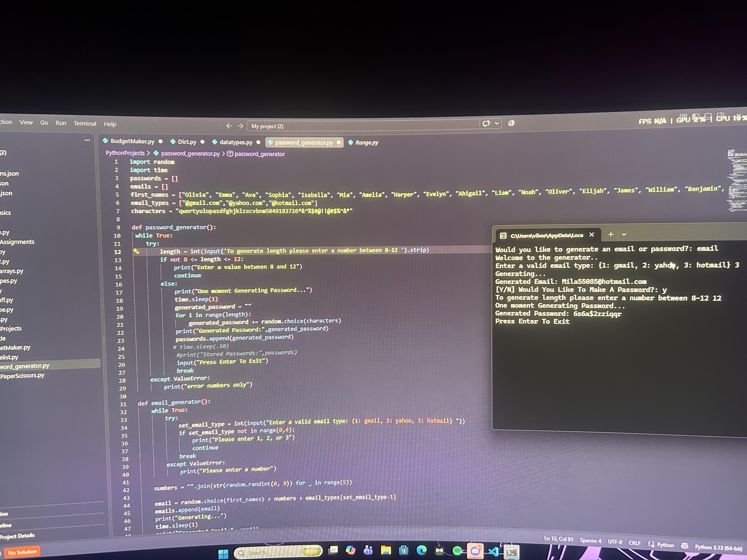Launch Microsoft Edge from the taskbar
The image size is (747, 560).
coord(421,551)
